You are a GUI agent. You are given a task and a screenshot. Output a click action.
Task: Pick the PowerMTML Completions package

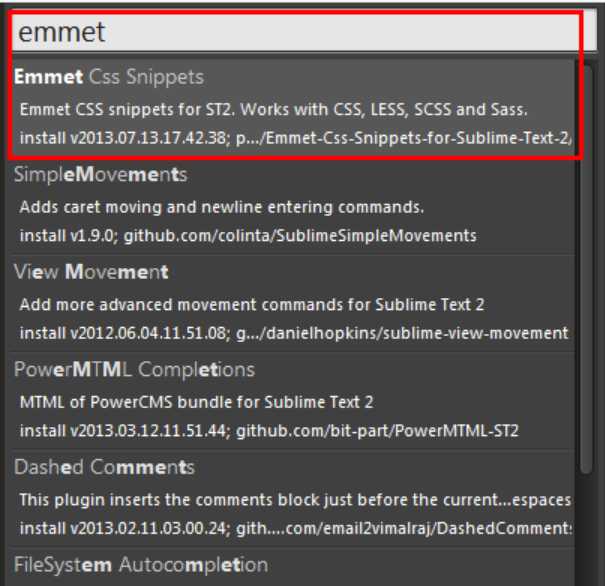click(134, 370)
